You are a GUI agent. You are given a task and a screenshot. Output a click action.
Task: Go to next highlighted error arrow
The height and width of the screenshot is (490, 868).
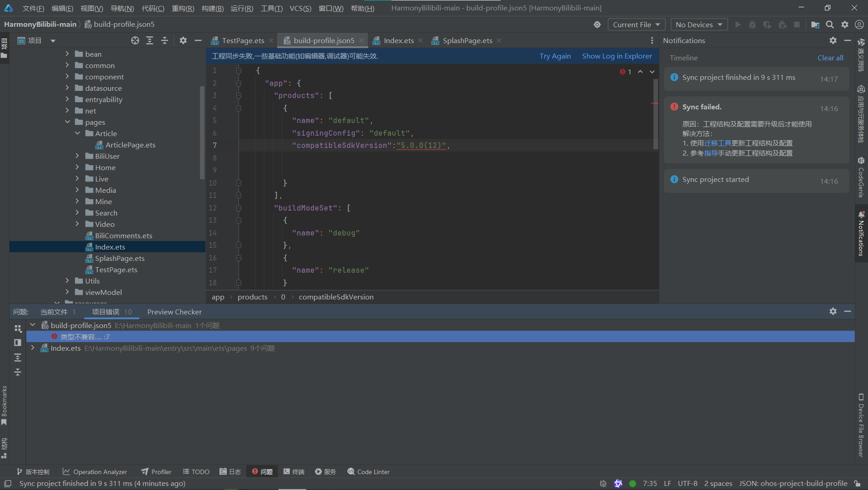click(x=652, y=72)
